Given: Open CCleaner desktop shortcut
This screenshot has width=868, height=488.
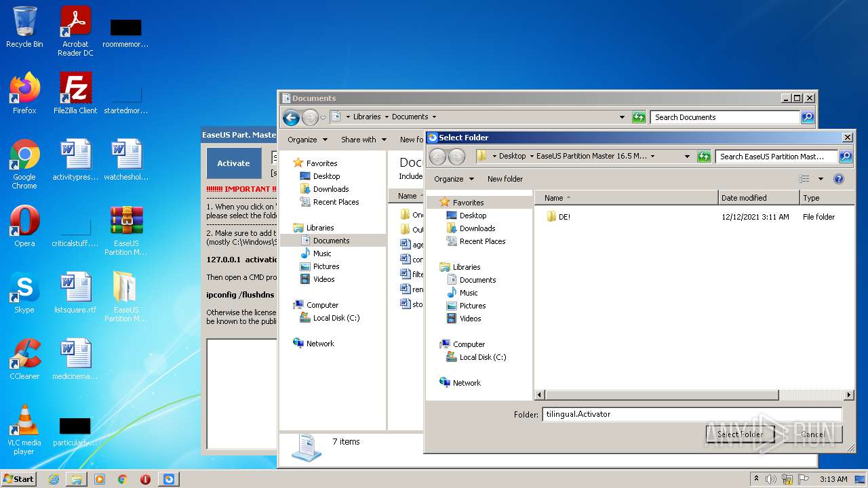Looking at the screenshot, I should pos(24,359).
